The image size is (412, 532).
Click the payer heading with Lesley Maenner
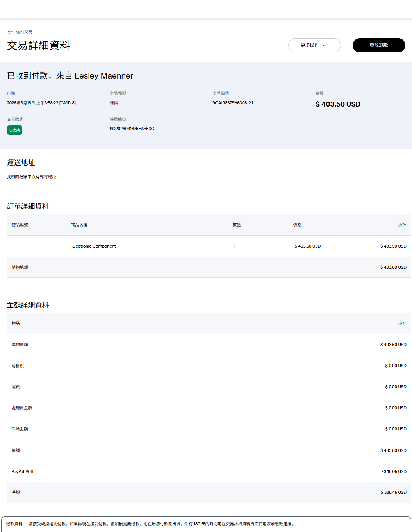[70, 76]
